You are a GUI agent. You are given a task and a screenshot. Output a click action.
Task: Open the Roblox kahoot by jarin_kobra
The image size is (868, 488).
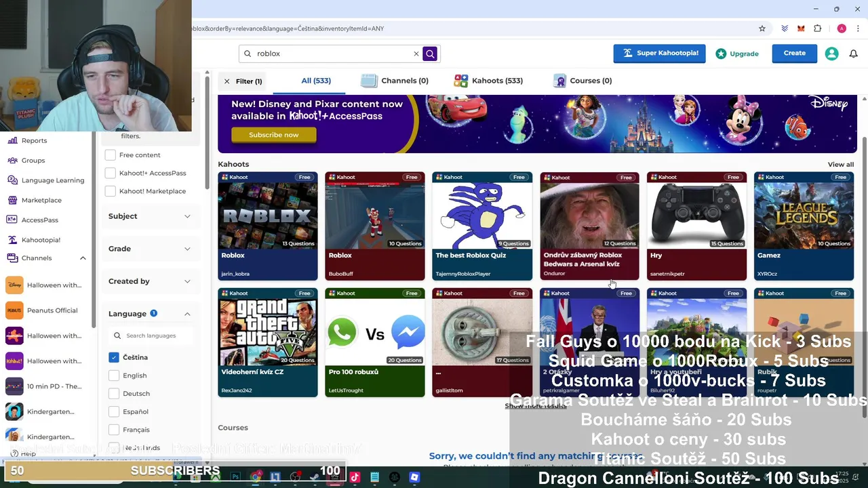pos(268,226)
